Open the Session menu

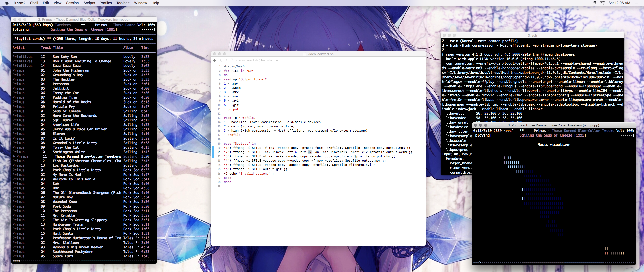(72, 3)
